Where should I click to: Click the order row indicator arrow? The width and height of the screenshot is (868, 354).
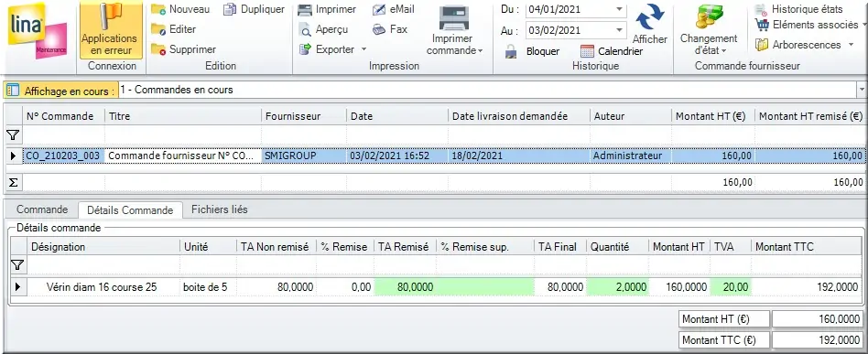coord(13,156)
